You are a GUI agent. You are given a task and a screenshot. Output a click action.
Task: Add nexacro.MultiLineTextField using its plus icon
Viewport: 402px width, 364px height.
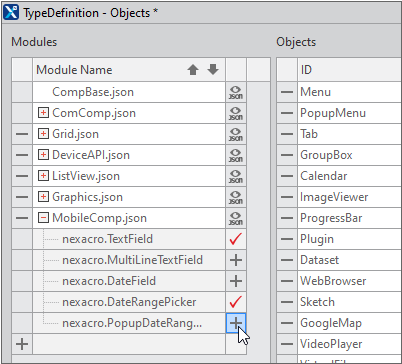pyautogui.click(x=236, y=260)
